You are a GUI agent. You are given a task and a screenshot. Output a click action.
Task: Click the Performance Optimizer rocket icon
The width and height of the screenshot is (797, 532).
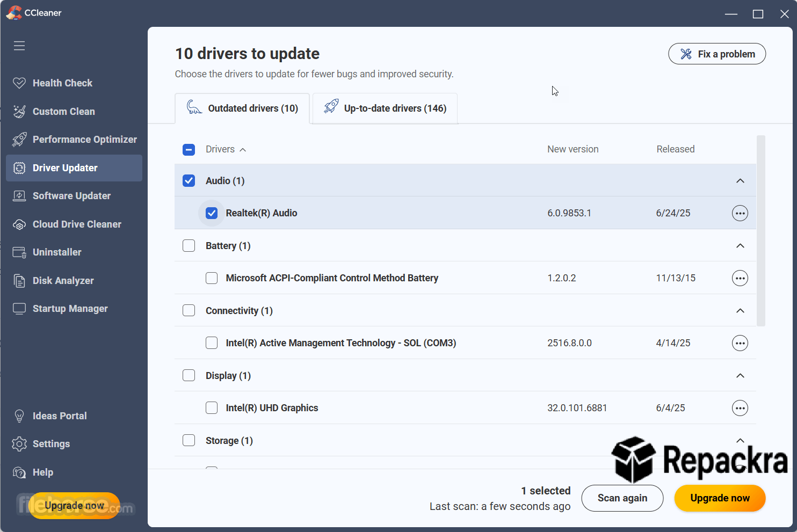[19, 140]
